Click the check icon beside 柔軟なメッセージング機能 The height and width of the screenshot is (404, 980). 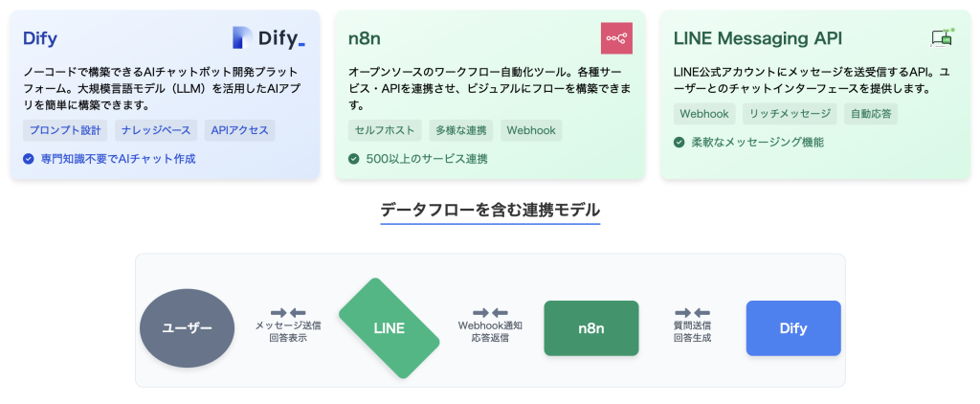click(x=679, y=142)
